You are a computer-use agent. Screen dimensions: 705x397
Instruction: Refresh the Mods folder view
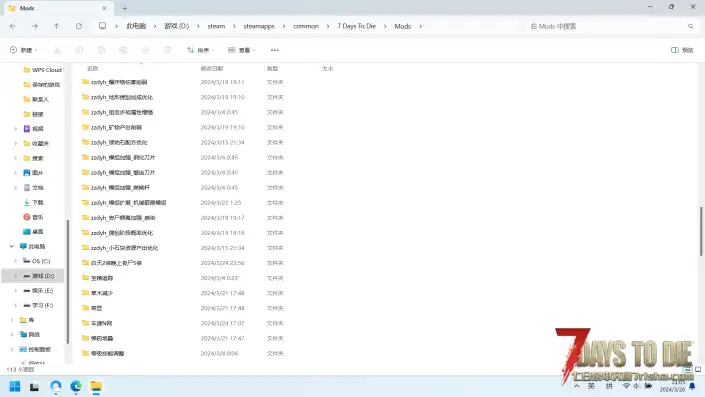[79, 27]
